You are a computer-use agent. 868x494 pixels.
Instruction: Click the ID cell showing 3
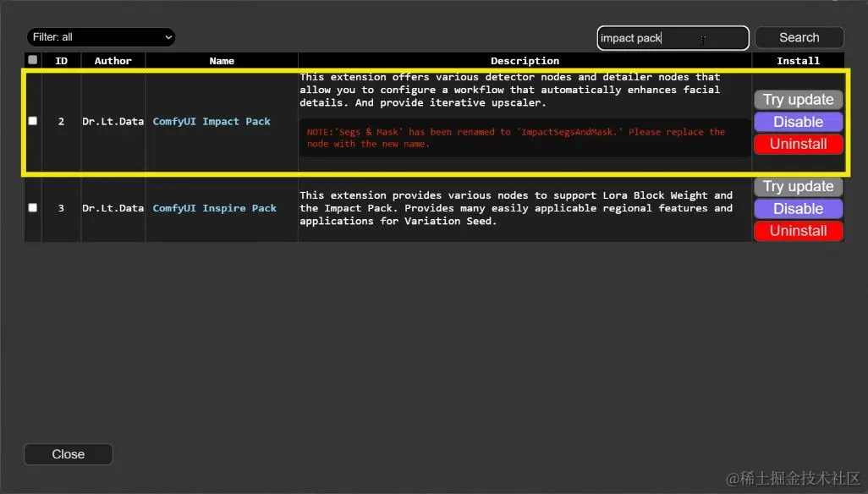point(61,208)
